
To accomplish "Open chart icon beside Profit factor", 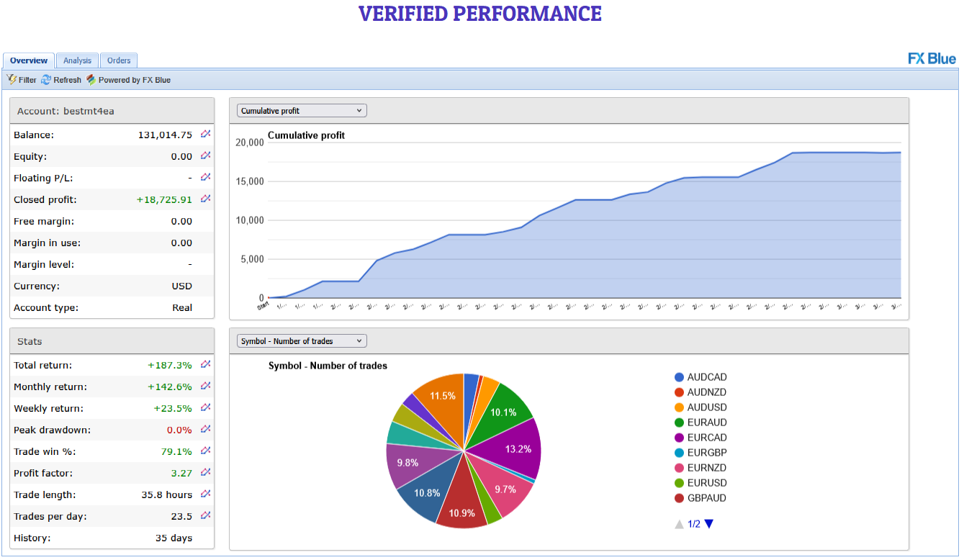I will [x=205, y=472].
